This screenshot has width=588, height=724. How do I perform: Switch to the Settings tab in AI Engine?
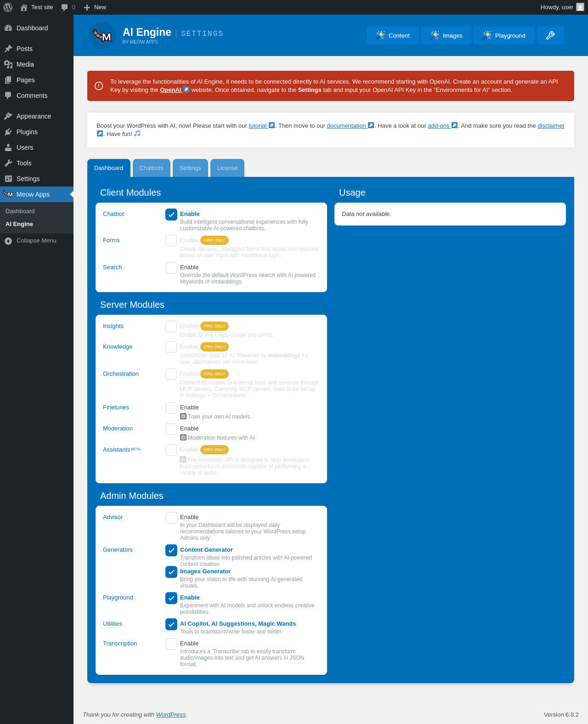pyautogui.click(x=190, y=168)
